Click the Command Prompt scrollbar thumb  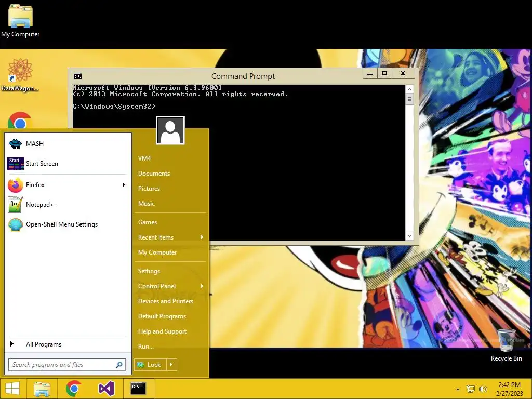click(x=409, y=99)
